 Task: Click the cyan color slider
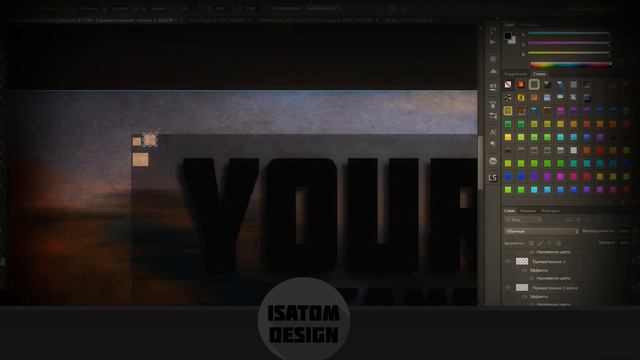tap(569, 33)
